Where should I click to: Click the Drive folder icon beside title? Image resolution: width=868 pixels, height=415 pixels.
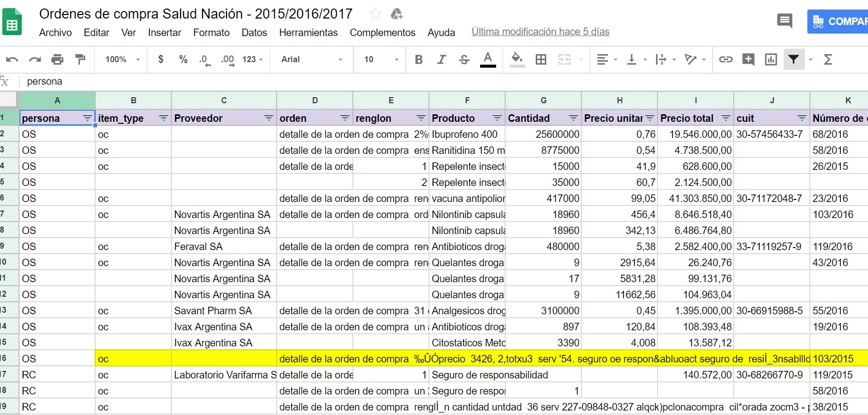click(397, 14)
